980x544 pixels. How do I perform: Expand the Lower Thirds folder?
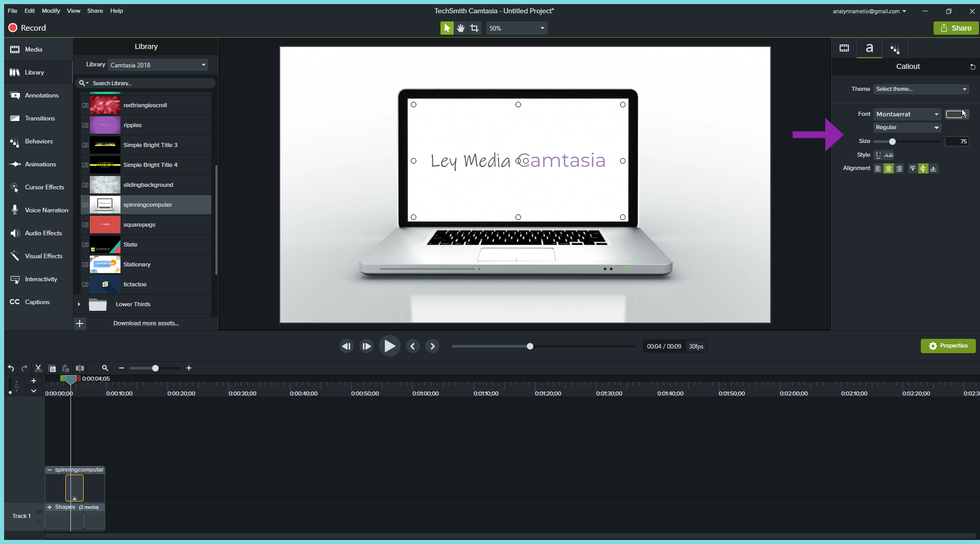[79, 304]
